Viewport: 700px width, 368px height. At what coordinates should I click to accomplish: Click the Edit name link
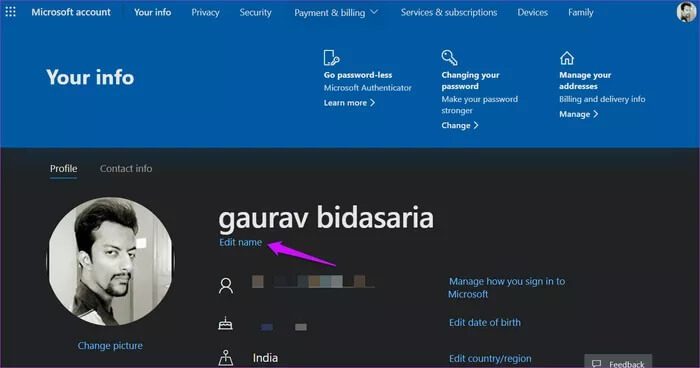[240, 242]
